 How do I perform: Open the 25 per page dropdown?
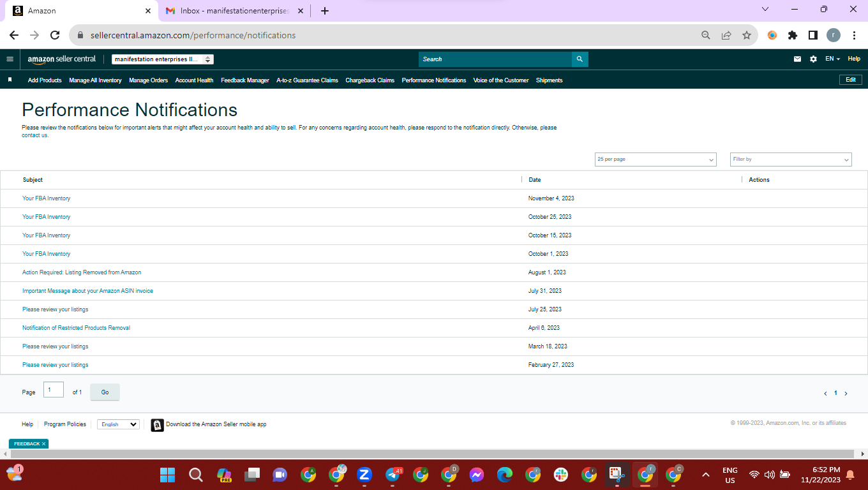pos(655,160)
